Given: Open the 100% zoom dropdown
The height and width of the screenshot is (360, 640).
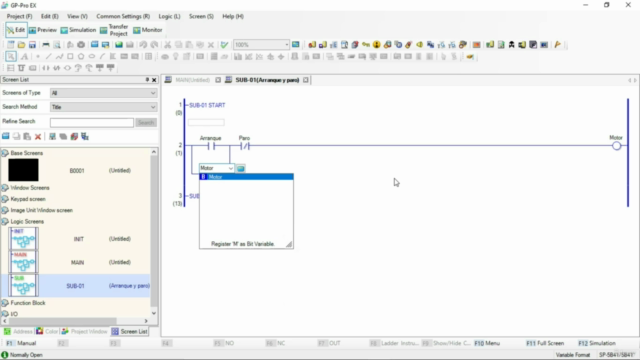Looking at the screenshot, I should pyautogui.click(x=286, y=44).
